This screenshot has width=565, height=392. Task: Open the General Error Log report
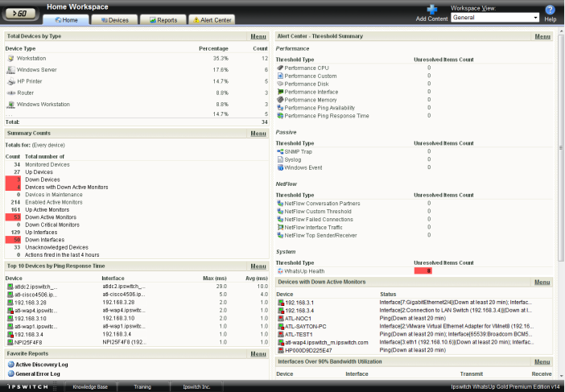tap(38, 374)
